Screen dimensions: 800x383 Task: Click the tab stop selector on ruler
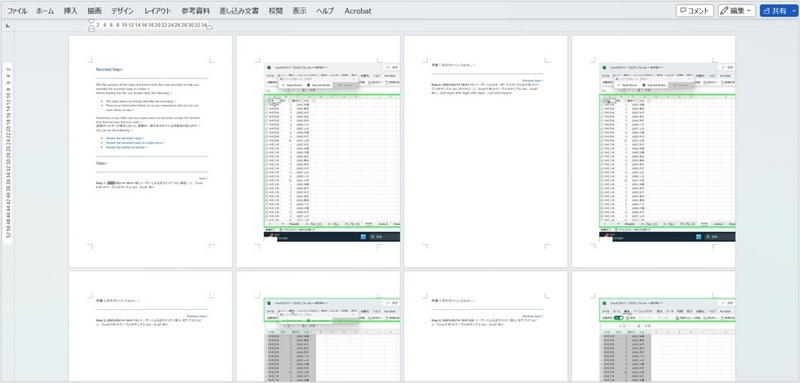point(8,25)
